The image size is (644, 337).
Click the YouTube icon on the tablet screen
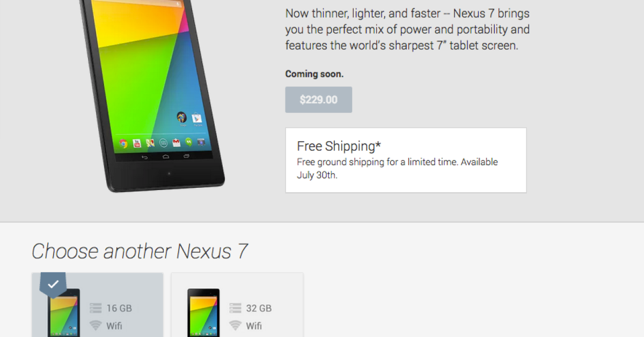[x=137, y=143]
